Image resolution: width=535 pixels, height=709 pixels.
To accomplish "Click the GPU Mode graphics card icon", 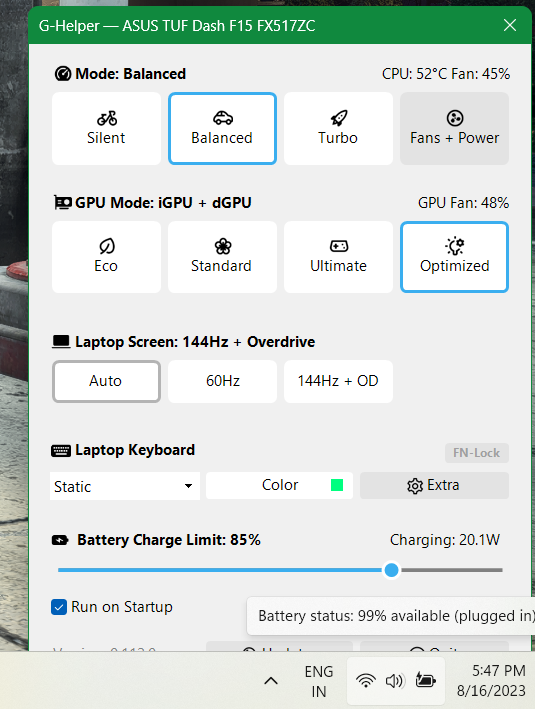I will coord(63,203).
